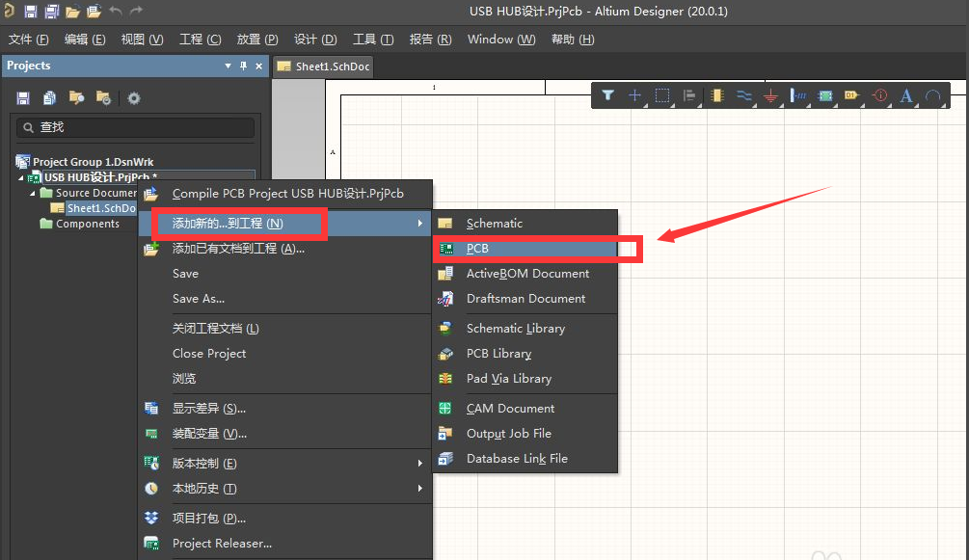
Task: Close the Projects panel
Action: [259, 66]
